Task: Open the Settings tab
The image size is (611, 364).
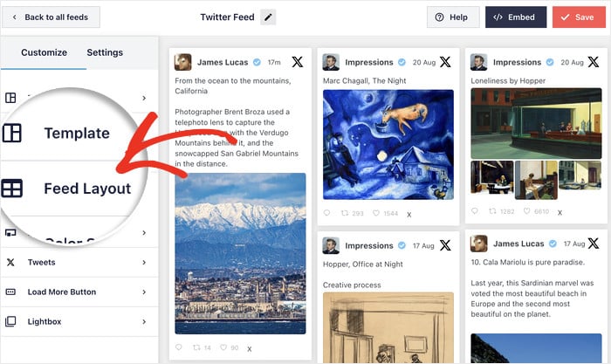Action: pyautogui.click(x=105, y=52)
